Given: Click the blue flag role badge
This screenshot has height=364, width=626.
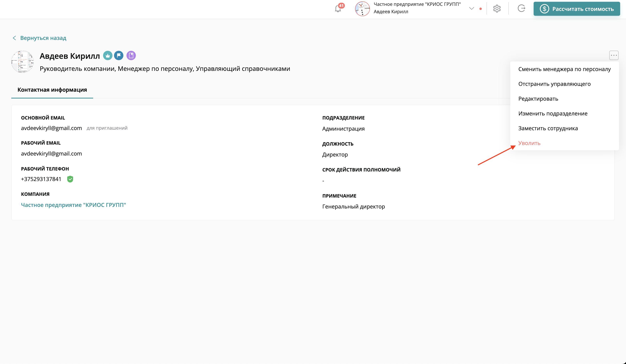Looking at the screenshot, I should click(119, 56).
